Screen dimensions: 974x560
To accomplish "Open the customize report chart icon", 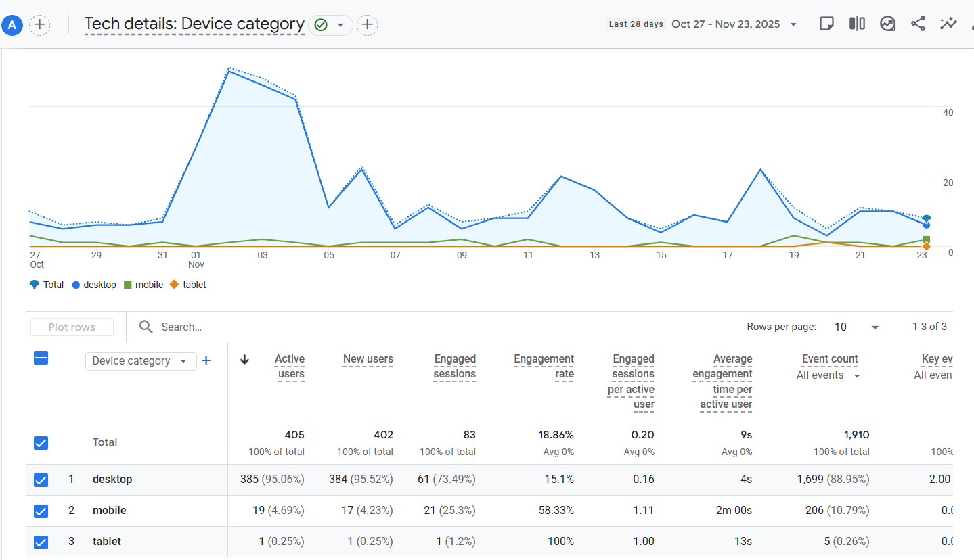I will (x=887, y=24).
